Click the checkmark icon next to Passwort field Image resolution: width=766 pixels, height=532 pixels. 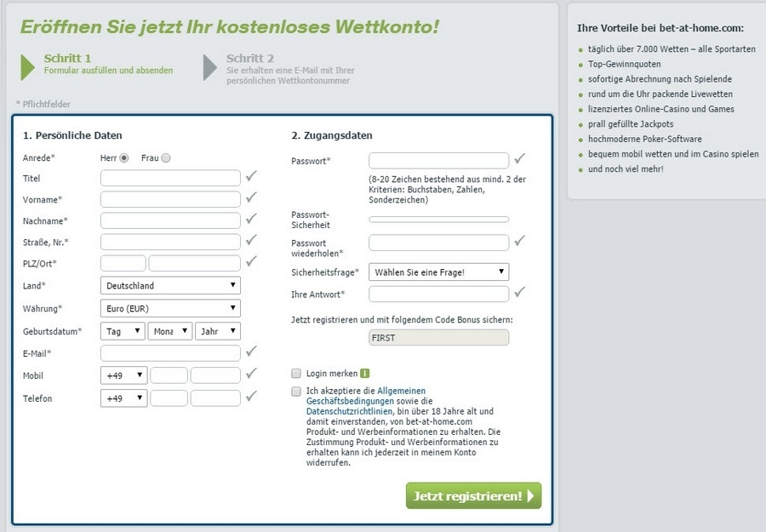pyautogui.click(x=520, y=158)
